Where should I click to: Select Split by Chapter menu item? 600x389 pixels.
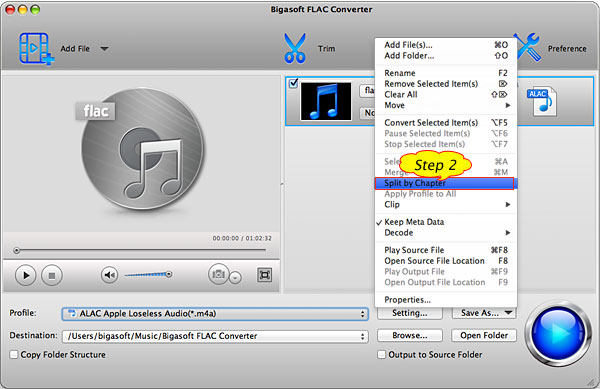[x=446, y=183]
